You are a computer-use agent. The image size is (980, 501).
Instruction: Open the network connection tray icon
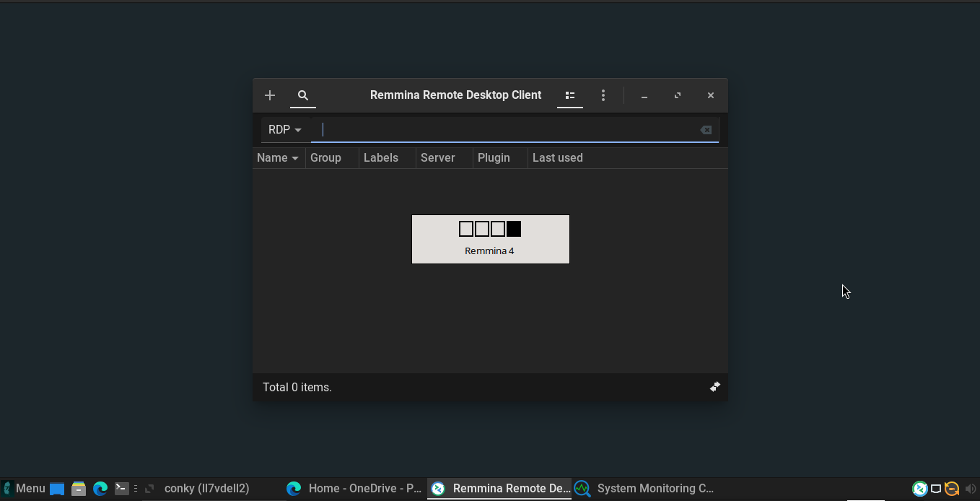tap(936, 489)
